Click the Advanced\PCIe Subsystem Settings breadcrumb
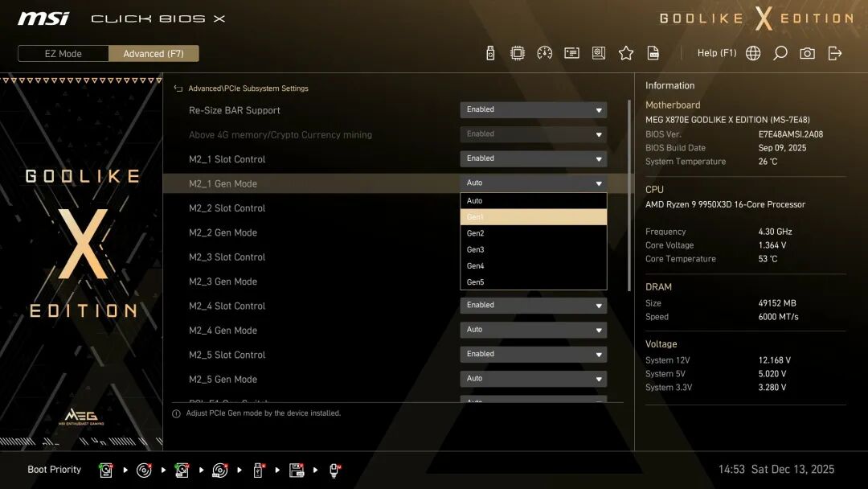Image resolution: width=868 pixels, height=489 pixels. 248,88
